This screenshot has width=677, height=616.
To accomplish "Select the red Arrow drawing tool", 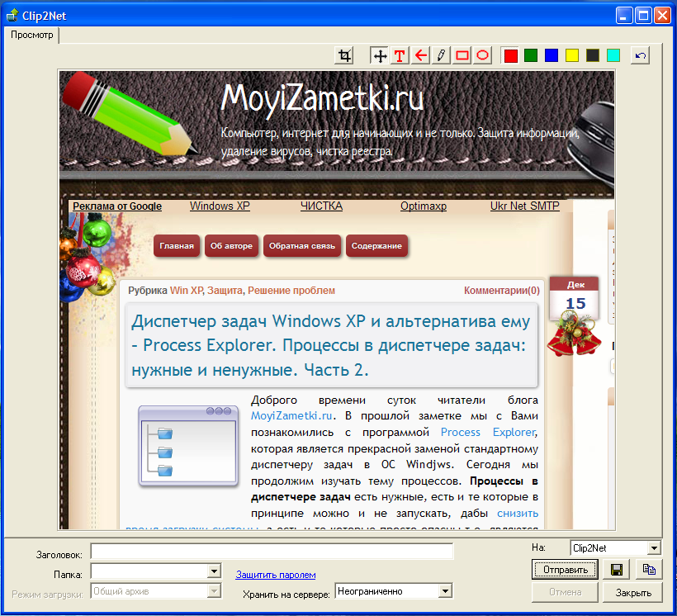I will (x=420, y=55).
